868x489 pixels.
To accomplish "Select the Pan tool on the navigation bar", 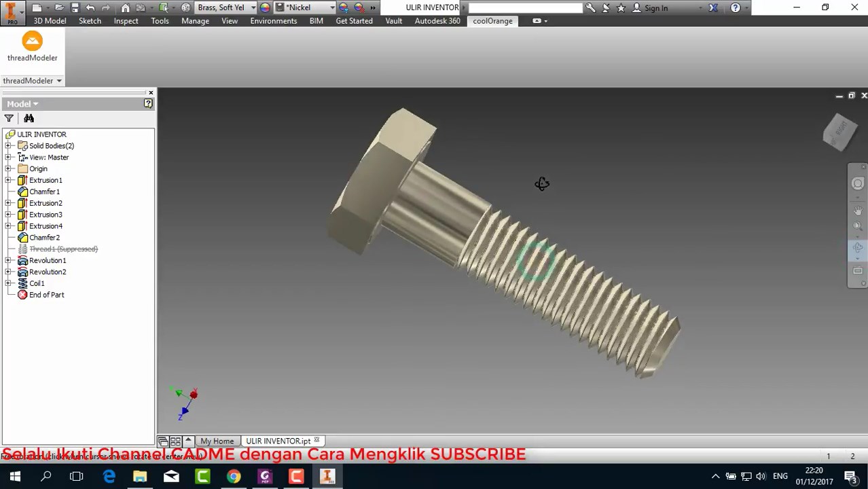I will click(858, 211).
